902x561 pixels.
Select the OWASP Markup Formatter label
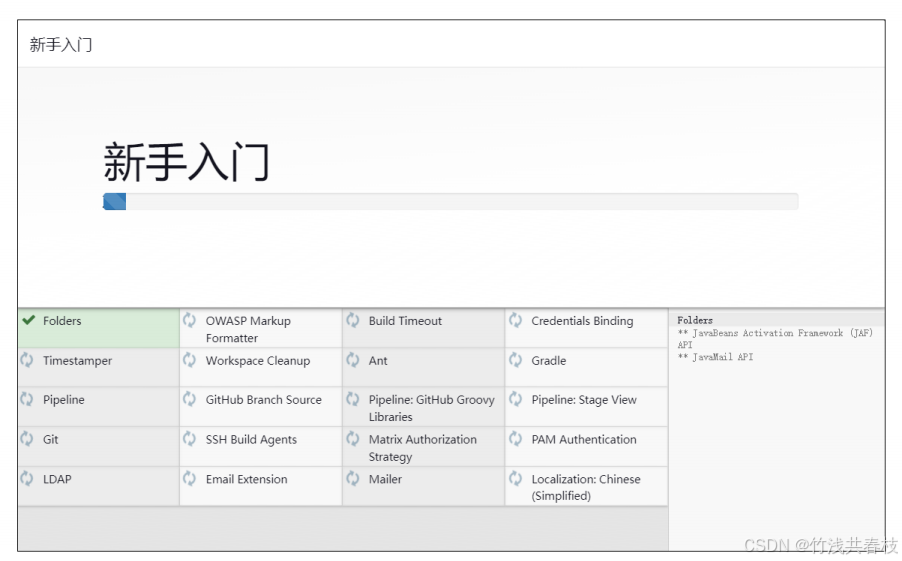(248, 330)
